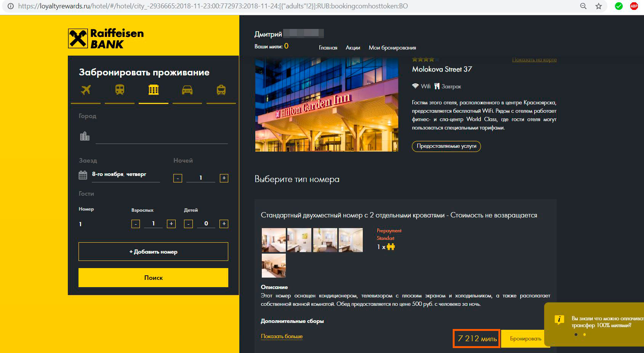Viewport: 644px width, 353px height.
Task: Select the car rental tab icon
Action: (187, 90)
